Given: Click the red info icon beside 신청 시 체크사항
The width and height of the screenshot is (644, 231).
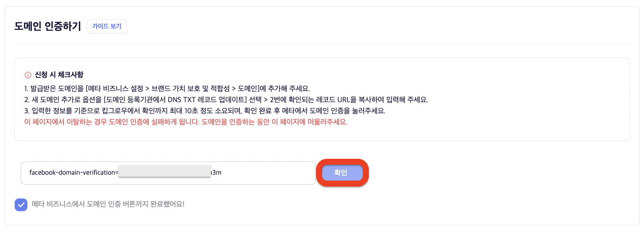Looking at the screenshot, I should tap(28, 75).
